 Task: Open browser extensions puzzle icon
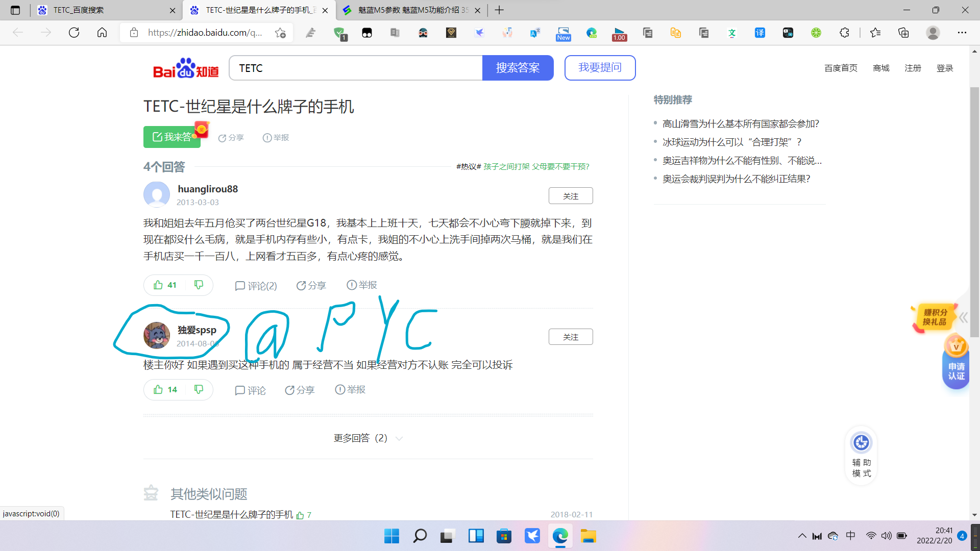[844, 33]
